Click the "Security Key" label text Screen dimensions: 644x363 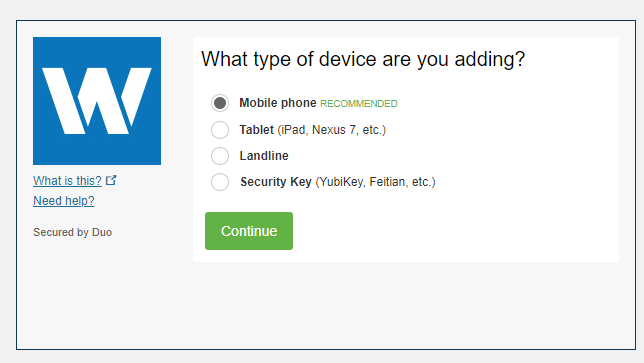click(x=276, y=182)
